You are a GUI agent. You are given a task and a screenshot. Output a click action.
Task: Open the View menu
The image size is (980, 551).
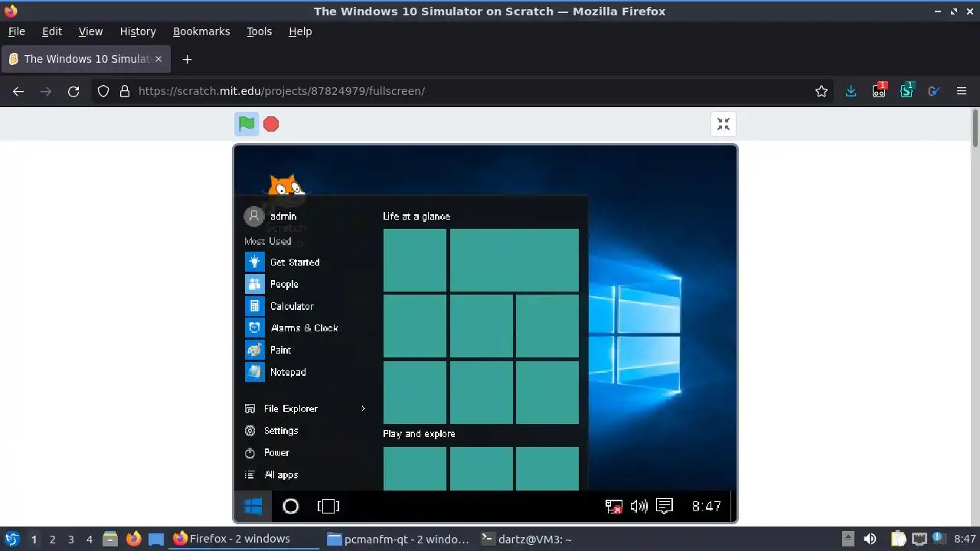[x=90, y=31]
